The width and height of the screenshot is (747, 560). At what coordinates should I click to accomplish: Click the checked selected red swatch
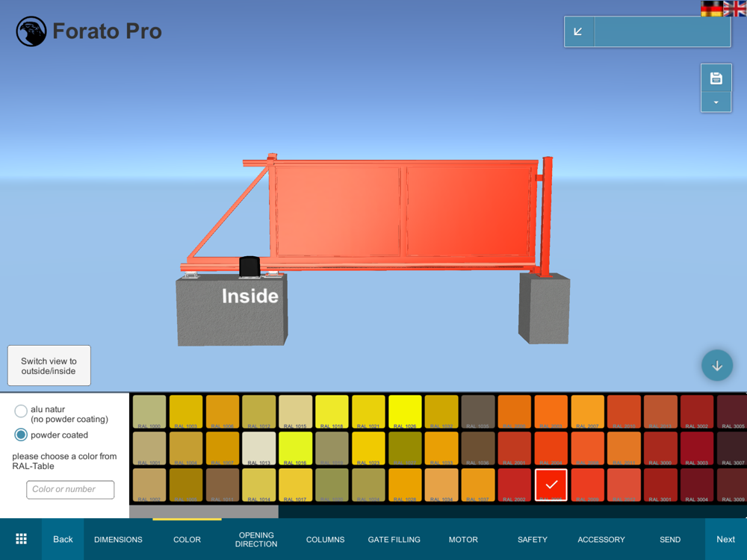(551, 485)
